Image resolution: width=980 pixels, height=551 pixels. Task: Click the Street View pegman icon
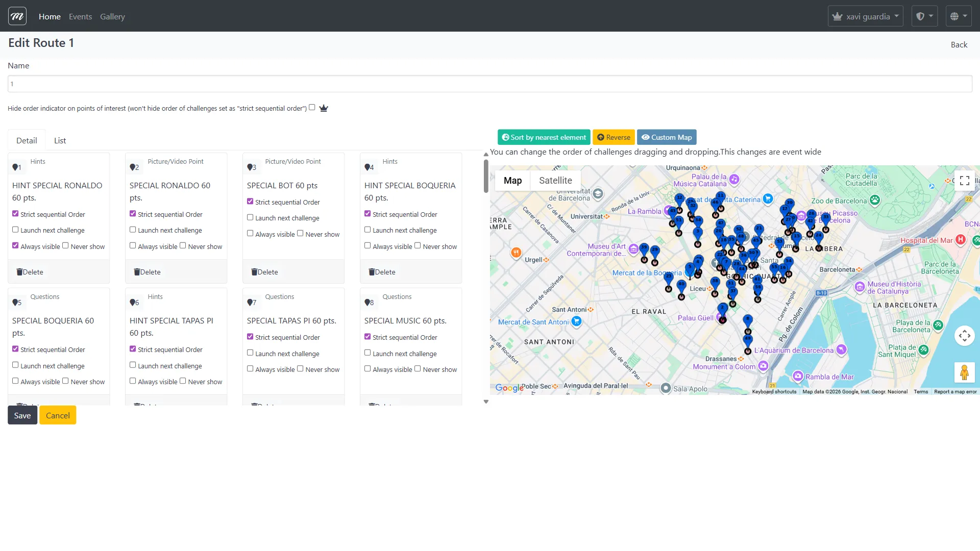[x=964, y=372]
